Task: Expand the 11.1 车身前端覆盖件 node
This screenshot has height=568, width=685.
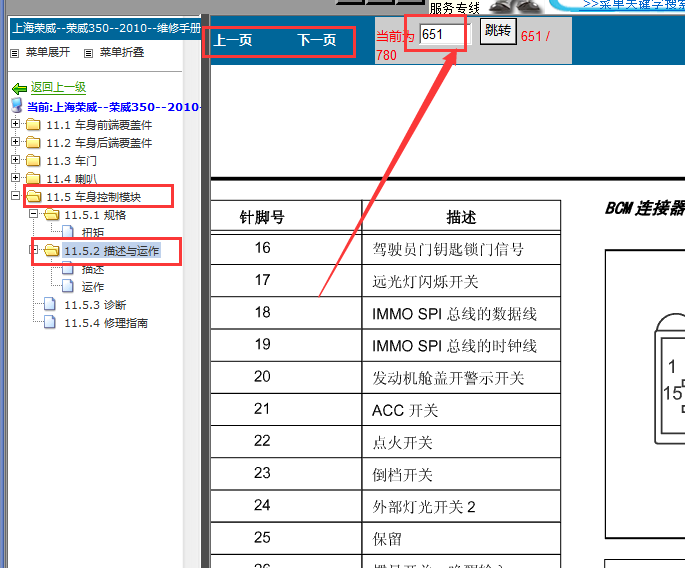Action: pyautogui.click(x=15, y=124)
